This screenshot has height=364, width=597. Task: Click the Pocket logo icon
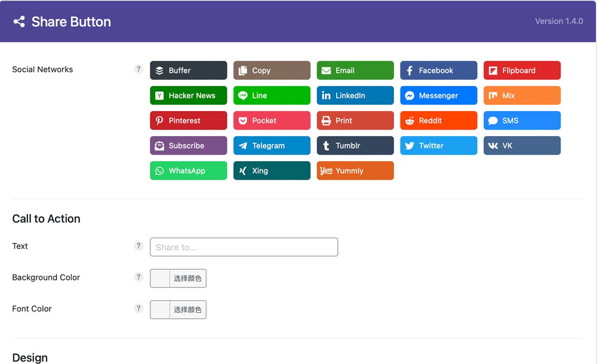coord(242,121)
